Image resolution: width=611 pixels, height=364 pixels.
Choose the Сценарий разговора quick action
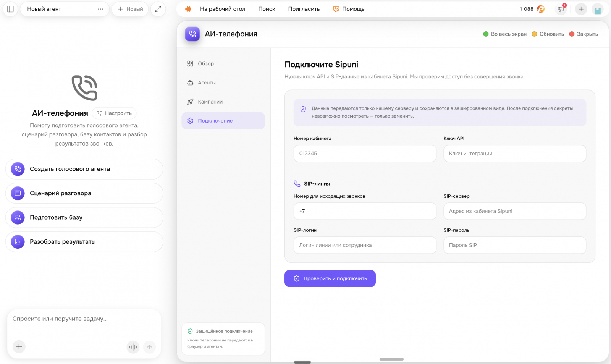pyautogui.click(x=84, y=193)
